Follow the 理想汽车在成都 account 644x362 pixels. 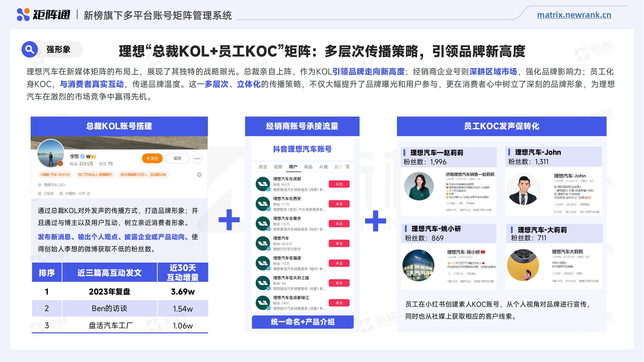coord(339,184)
